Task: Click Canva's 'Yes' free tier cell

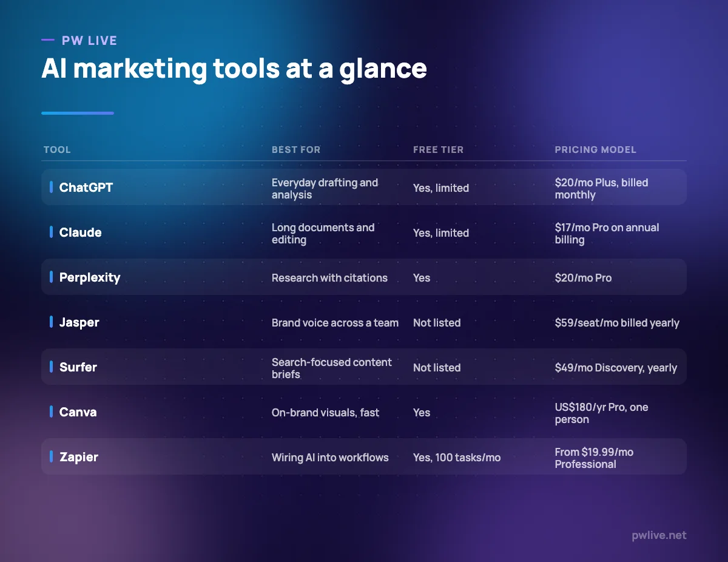Action: pos(422,413)
